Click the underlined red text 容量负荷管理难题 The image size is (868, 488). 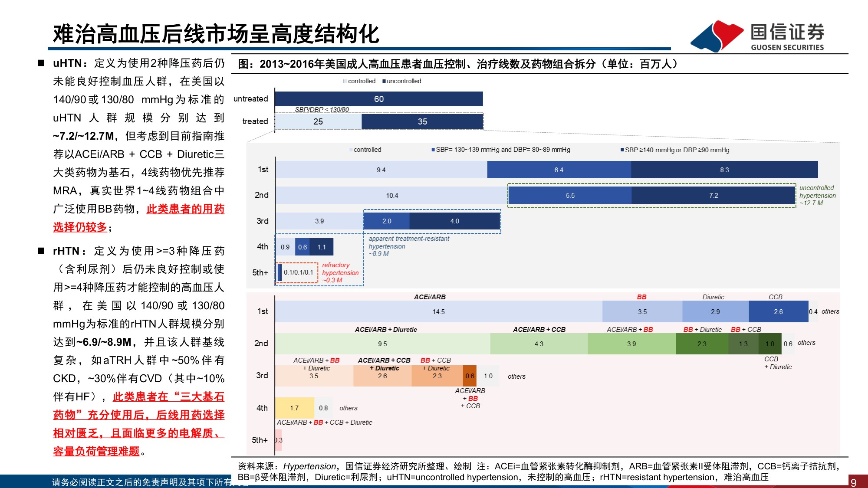[96, 452]
